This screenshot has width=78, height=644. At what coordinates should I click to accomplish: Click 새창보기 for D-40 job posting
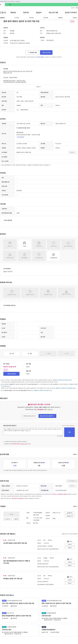coord(70,548)
